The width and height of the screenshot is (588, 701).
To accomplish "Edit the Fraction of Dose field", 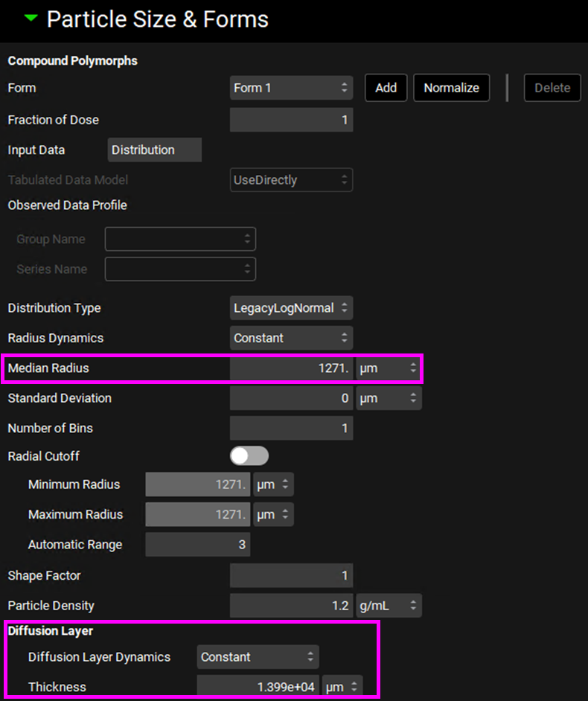I will point(291,120).
